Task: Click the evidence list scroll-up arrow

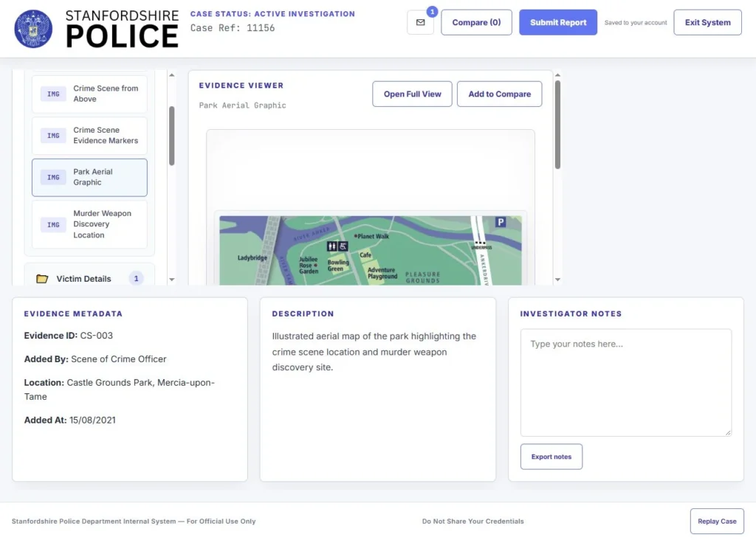Action: (x=171, y=75)
